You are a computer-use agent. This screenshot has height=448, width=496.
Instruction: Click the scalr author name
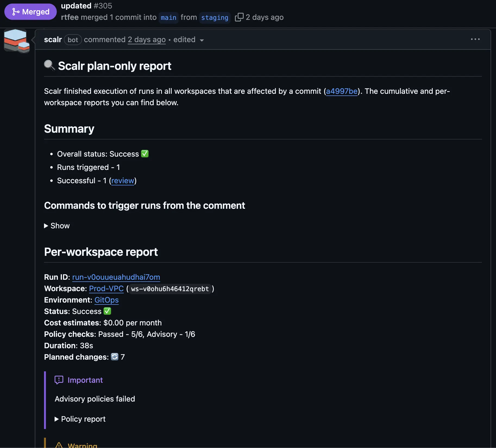click(x=53, y=40)
